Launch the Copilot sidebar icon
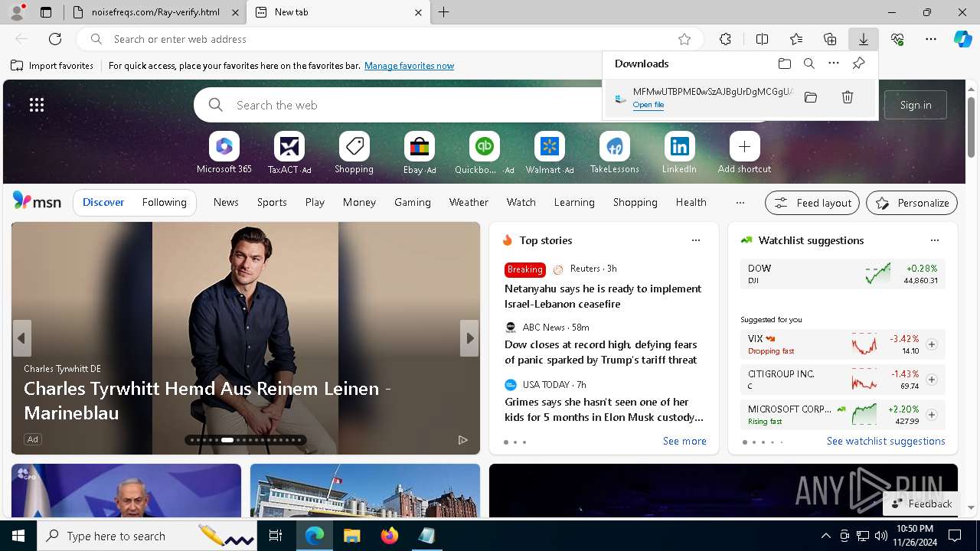Viewport: 980px width, 551px height. coord(962,39)
